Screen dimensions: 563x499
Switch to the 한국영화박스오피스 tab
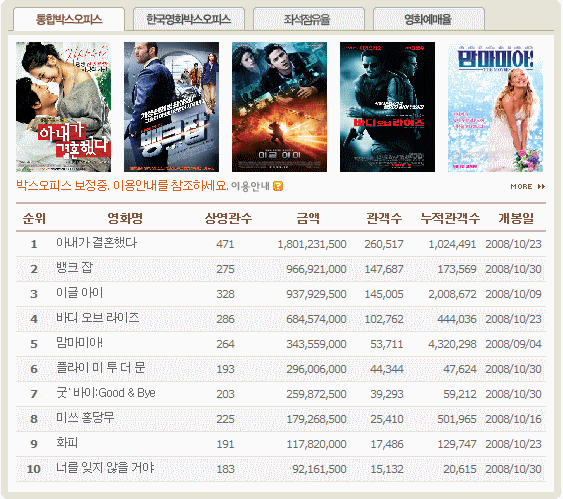pos(189,19)
